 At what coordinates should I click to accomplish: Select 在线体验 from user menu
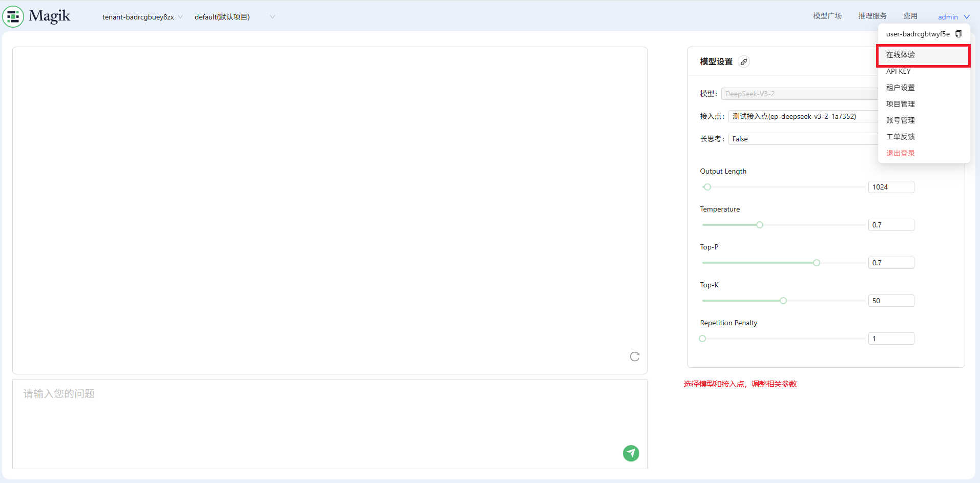click(x=901, y=55)
